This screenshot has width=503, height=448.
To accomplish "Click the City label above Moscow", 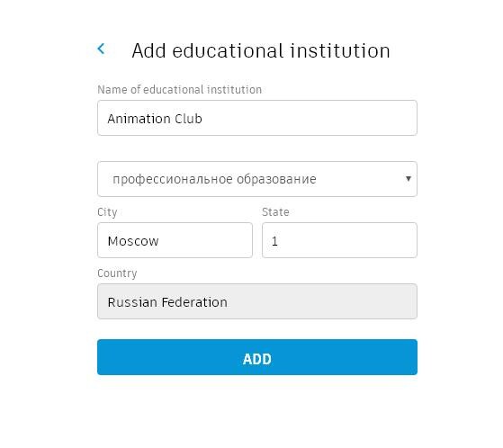I will (x=107, y=212).
